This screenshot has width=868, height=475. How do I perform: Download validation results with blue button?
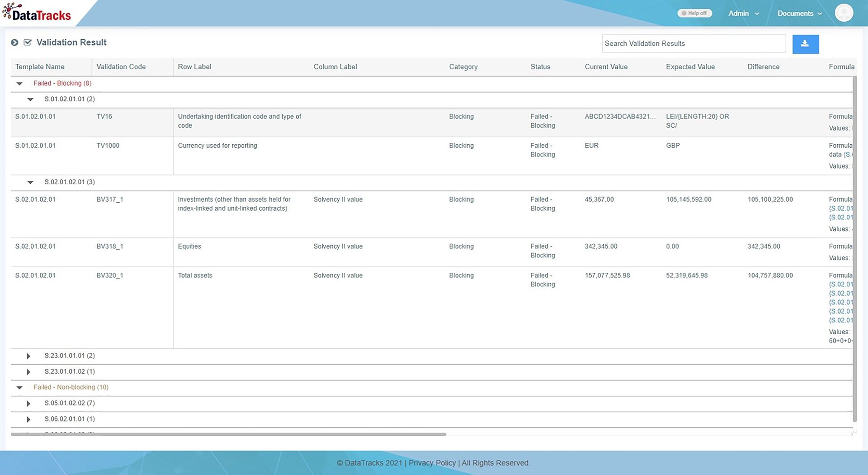(805, 44)
